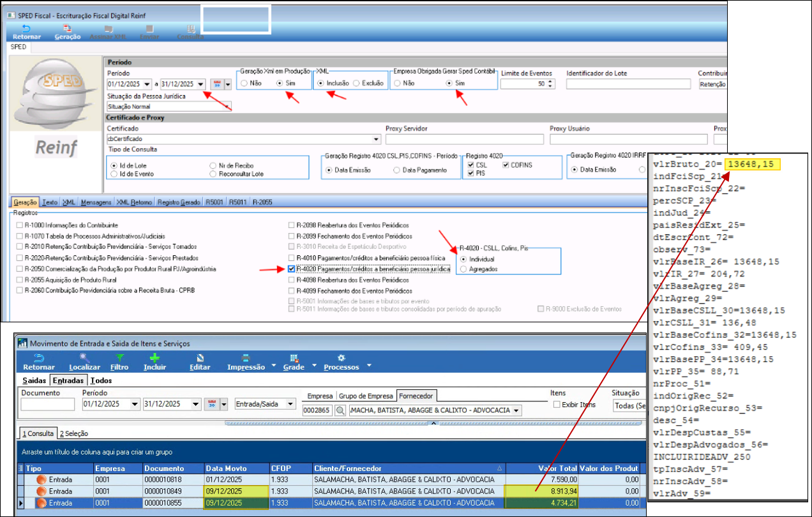
Task: Enable the Exibir Itens checkbox
Action: coord(557,405)
